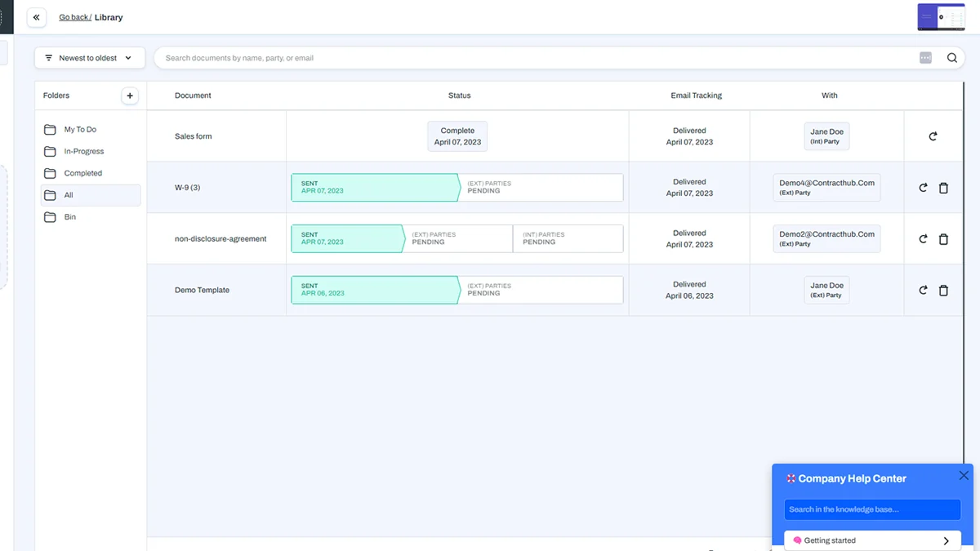Click the Demo4@Contracthub.Com party chip

coord(826,188)
